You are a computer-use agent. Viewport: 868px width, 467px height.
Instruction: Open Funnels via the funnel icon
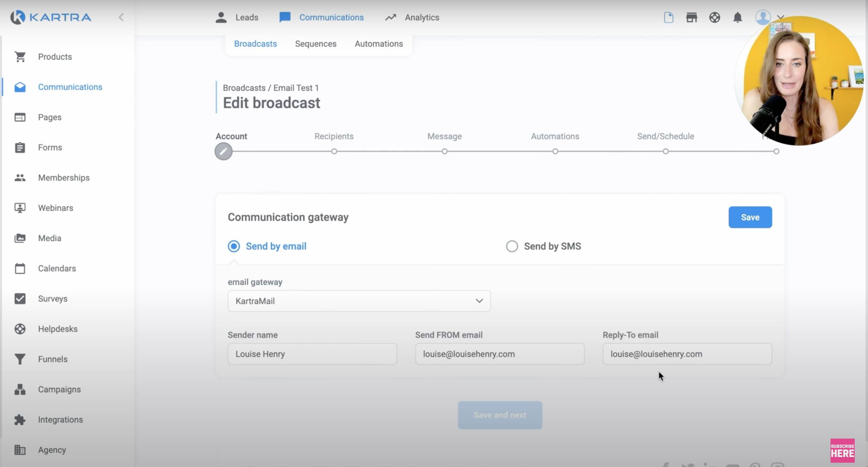[20, 359]
